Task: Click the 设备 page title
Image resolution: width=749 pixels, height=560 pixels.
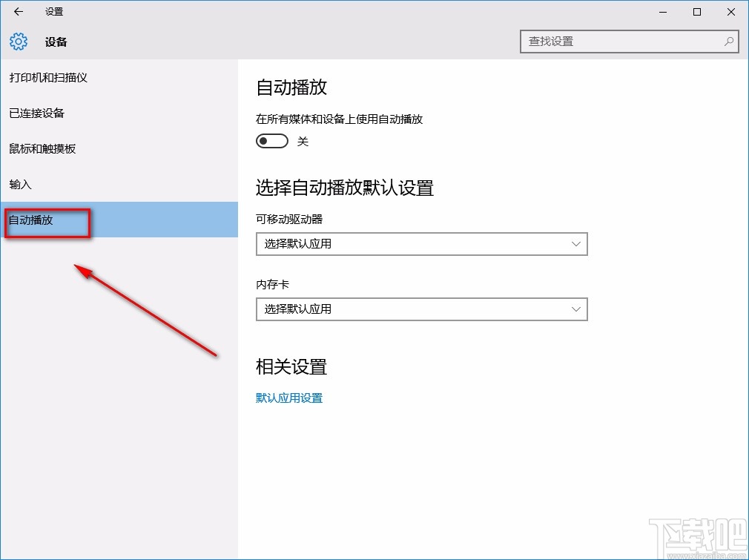Action: tap(56, 42)
